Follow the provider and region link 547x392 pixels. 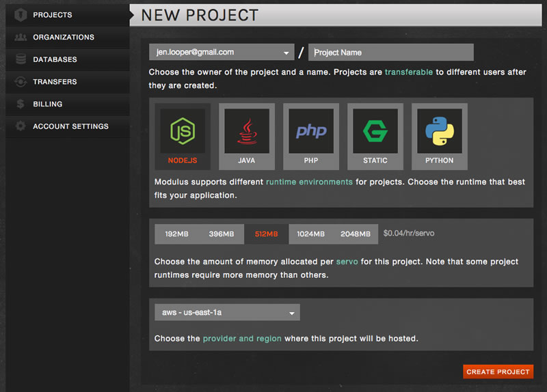(242, 339)
